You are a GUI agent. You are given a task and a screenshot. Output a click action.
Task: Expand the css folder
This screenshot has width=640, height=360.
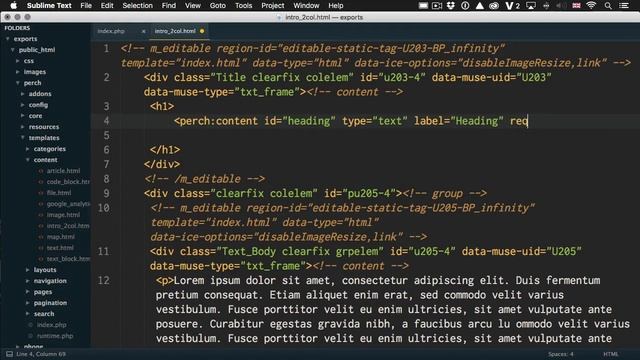(x=18, y=61)
